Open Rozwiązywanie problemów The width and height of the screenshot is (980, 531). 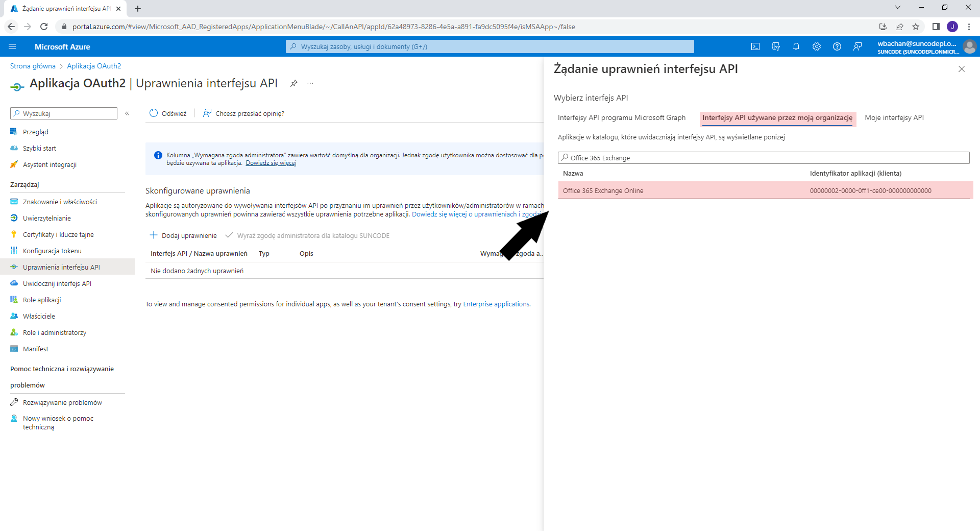62,402
